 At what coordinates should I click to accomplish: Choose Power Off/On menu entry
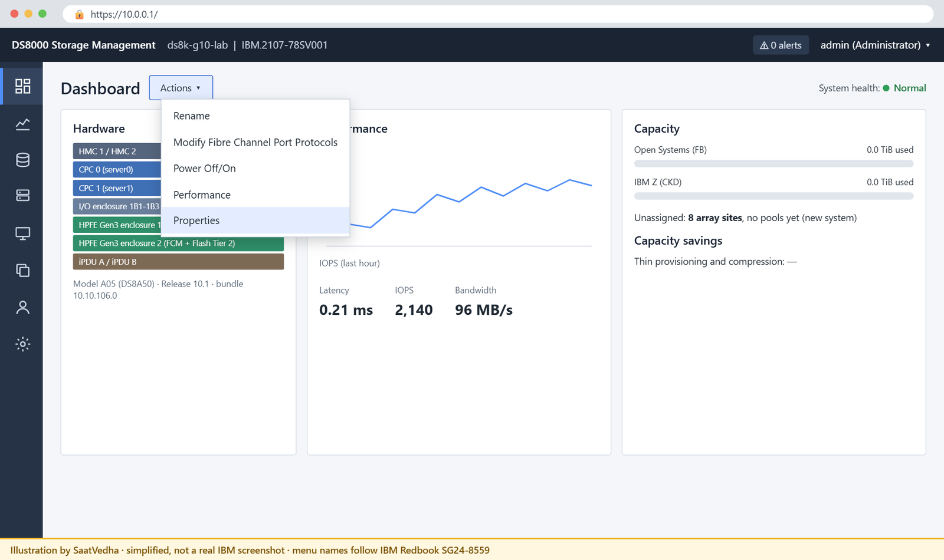pyautogui.click(x=255, y=169)
